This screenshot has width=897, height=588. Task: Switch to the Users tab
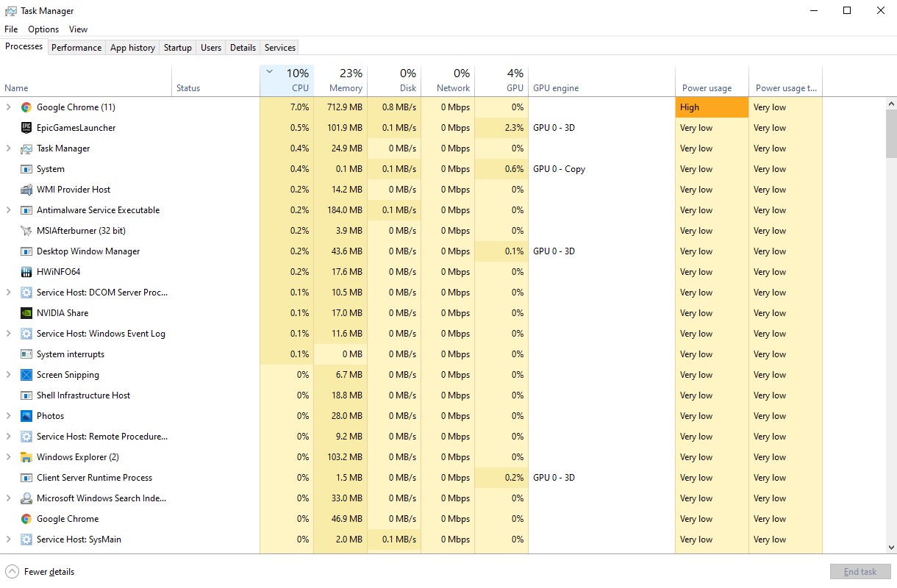[211, 48]
